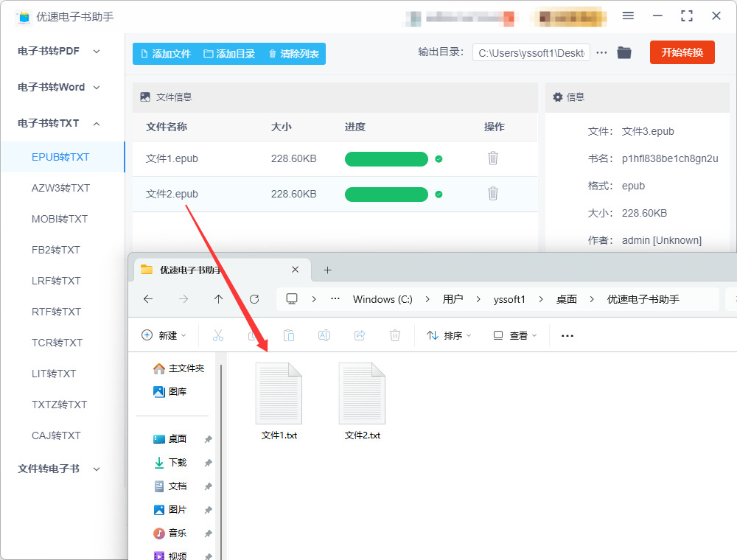
Task: Select AZW3转TXT conversion option
Action: tap(60, 188)
